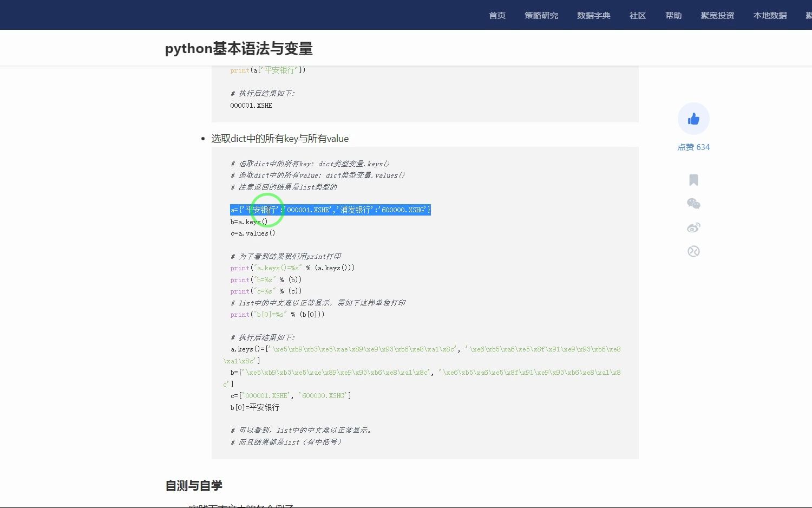Click the line print("b=%s" % (b))
Image resolution: width=812 pixels, height=508 pixels.
[x=266, y=280]
